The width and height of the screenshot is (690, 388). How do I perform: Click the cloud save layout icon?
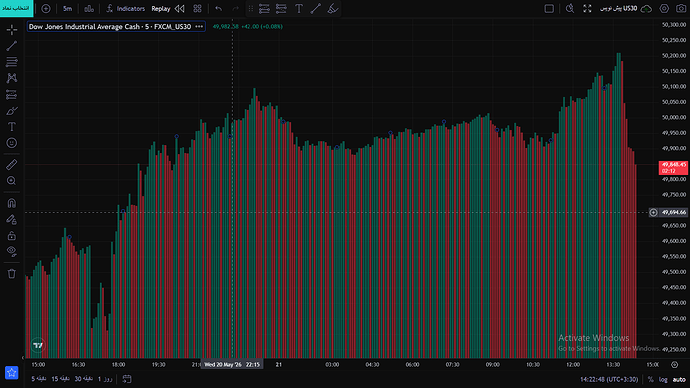pyautogui.click(x=646, y=8)
